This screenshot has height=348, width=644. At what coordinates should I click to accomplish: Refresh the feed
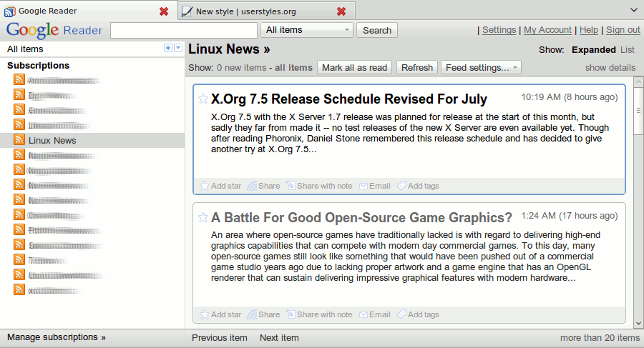pyautogui.click(x=417, y=68)
